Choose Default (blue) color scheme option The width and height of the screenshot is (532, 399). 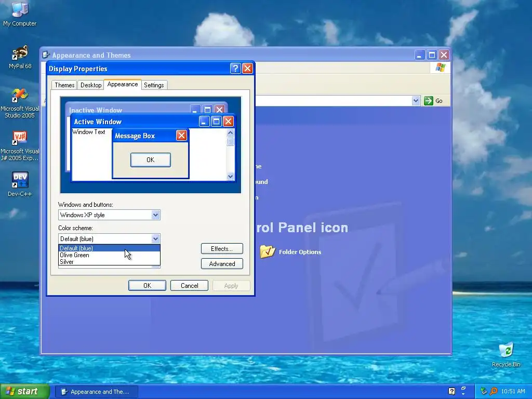[109, 248]
